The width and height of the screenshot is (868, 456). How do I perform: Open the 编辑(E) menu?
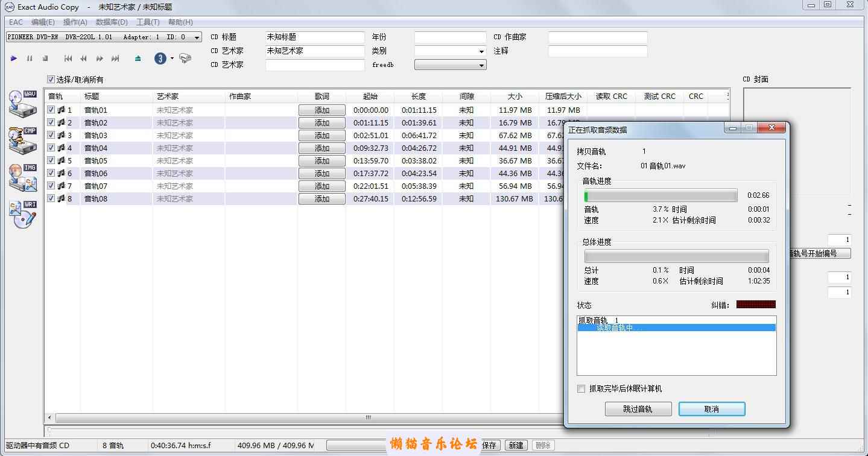(43, 22)
